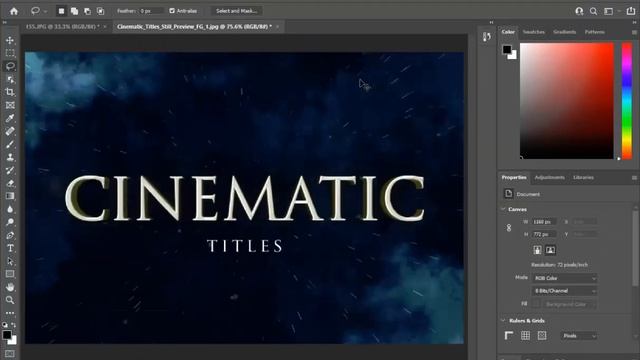The width and height of the screenshot is (640, 360).
Task: Click the Color panel foreground swatch
Action: (x=507, y=49)
